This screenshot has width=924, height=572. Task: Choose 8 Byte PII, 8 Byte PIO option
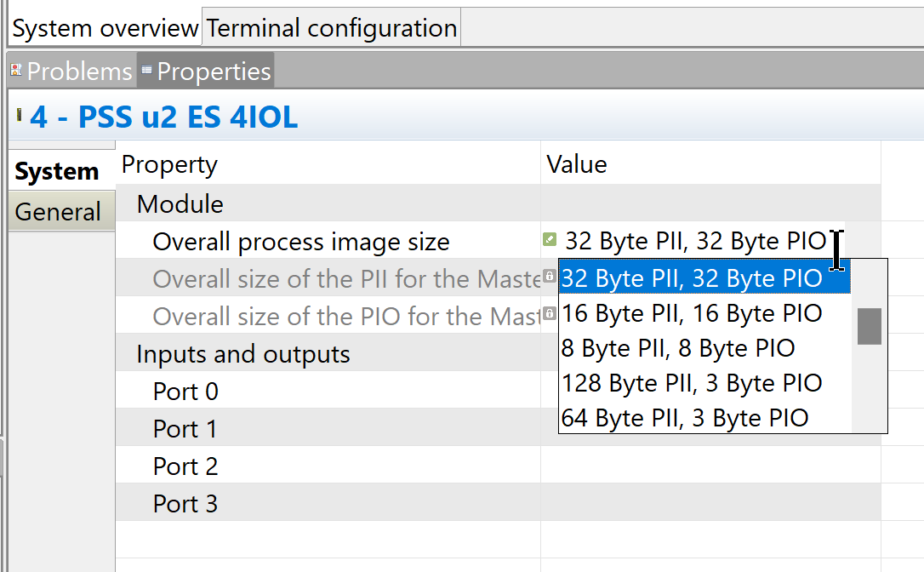coord(704,348)
